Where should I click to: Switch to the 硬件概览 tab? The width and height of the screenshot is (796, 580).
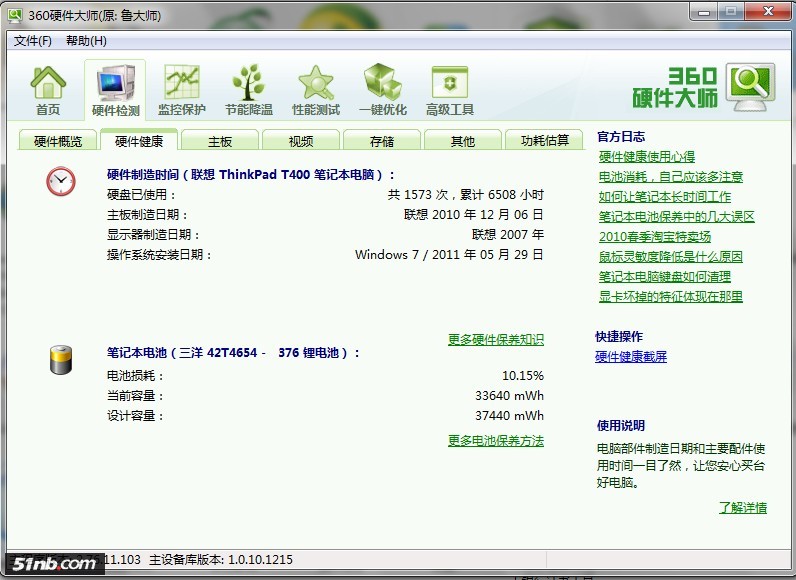tap(58, 141)
